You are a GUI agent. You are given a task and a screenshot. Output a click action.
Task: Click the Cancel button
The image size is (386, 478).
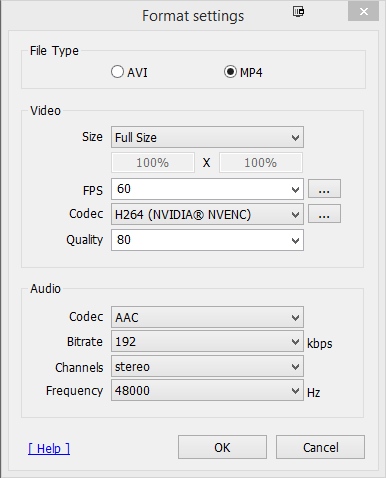point(320,447)
